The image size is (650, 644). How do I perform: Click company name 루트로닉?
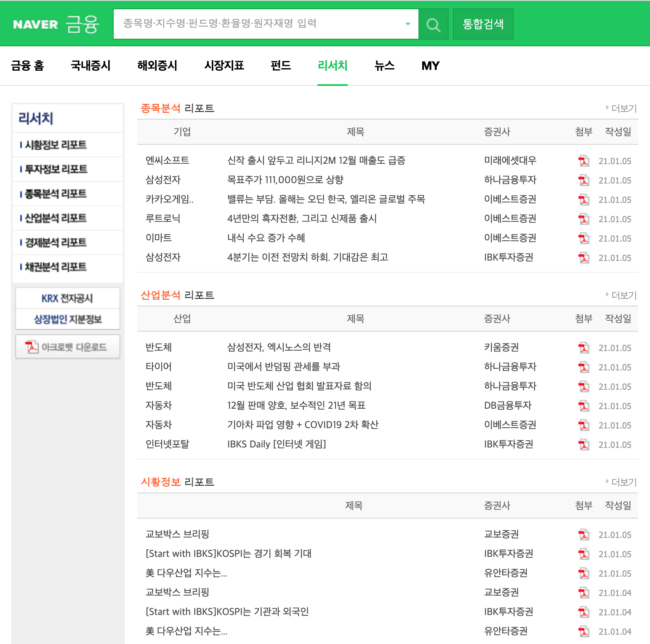163,218
